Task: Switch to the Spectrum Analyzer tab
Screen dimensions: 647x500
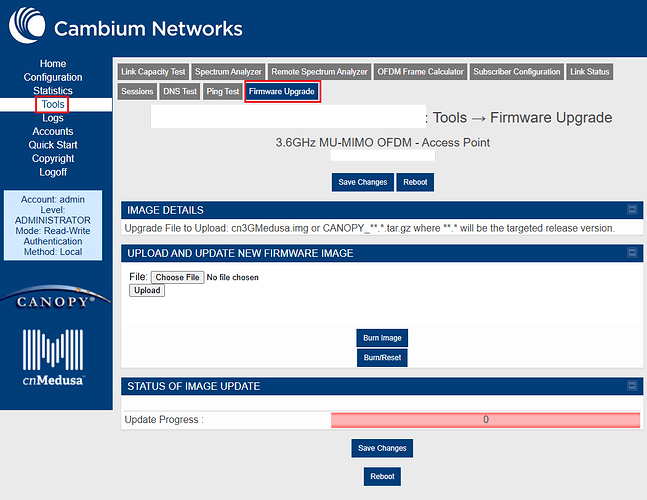Action: tap(229, 72)
